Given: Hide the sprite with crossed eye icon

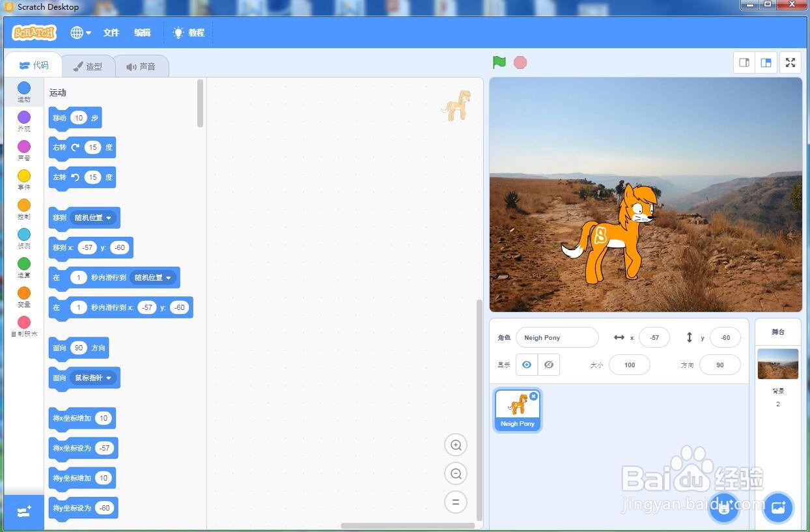Looking at the screenshot, I should [549, 365].
